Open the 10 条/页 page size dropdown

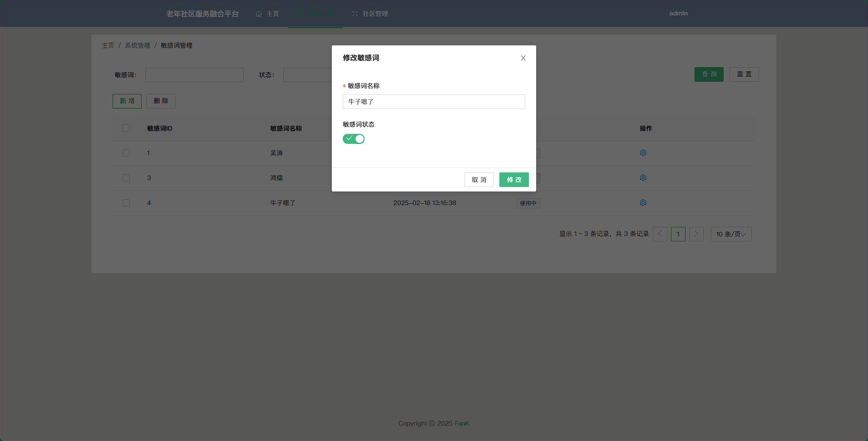[x=731, y=234]
